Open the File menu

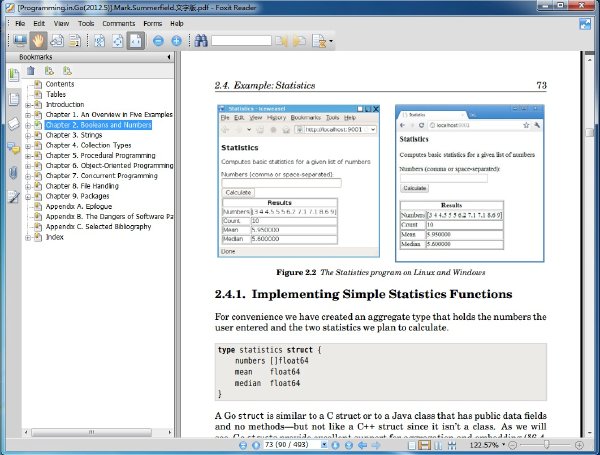(x=20, y=23)
